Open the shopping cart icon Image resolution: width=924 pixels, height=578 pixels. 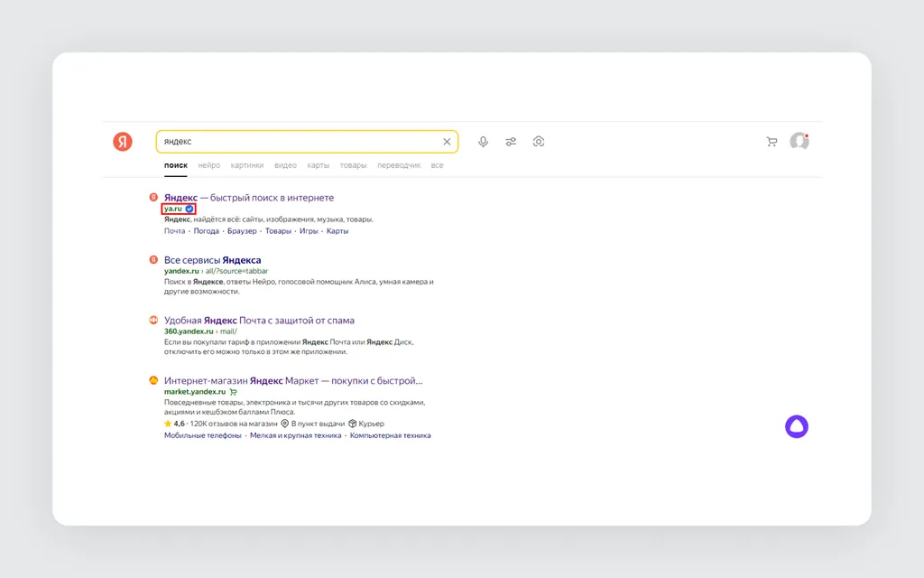point(772,142)
